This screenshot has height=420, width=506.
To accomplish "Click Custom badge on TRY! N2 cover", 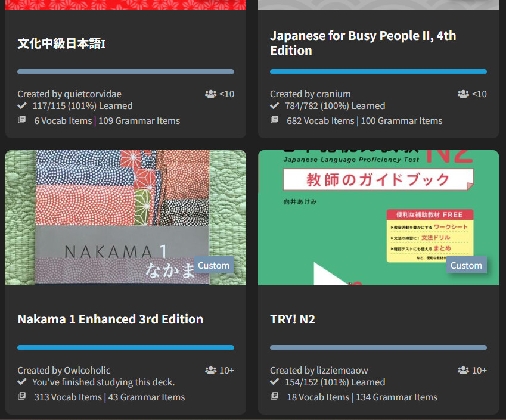I will [466, 265].
